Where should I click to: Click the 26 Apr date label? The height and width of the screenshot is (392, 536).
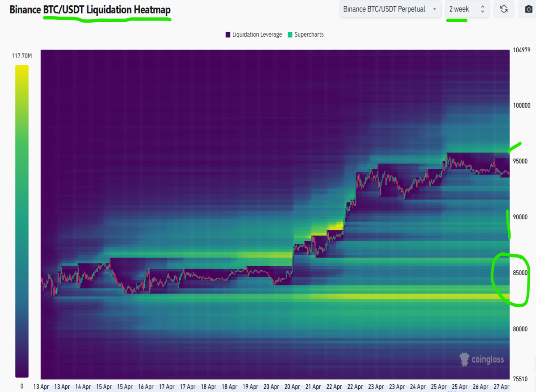coord(480,387)
